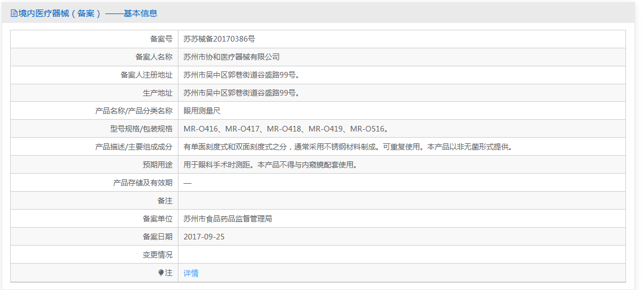Screen dimensions: 644x290
Task: Click the product description starting 有单面刻度式
Action: point(348,147)
